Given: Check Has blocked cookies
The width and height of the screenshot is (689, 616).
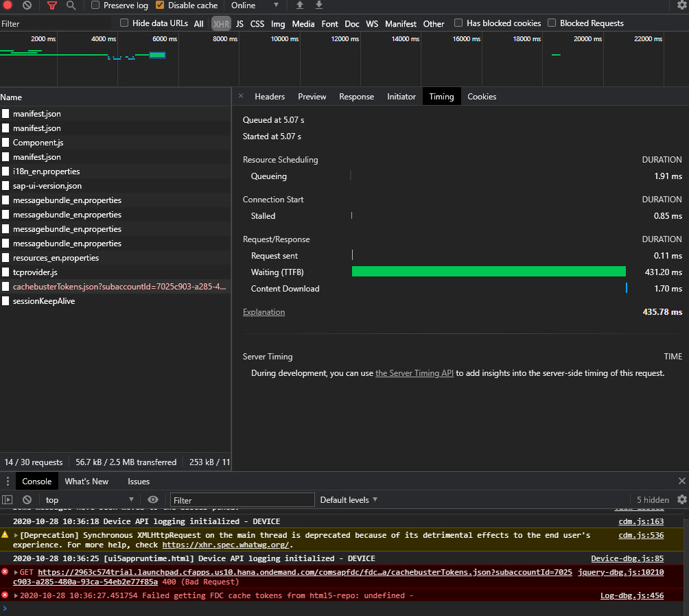Looking at the screenshot, I should tap(458, 23).
